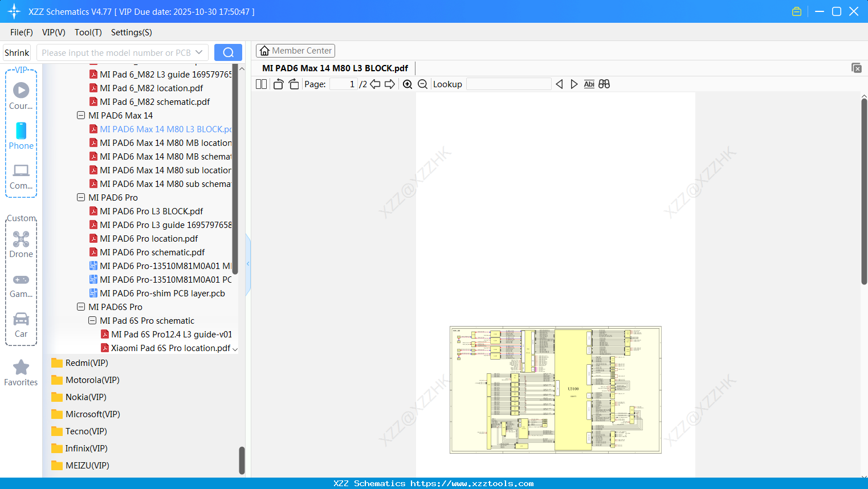Zoom out of the PDF
This screenshot has width=868, height=489.
[x=423, y=84]
